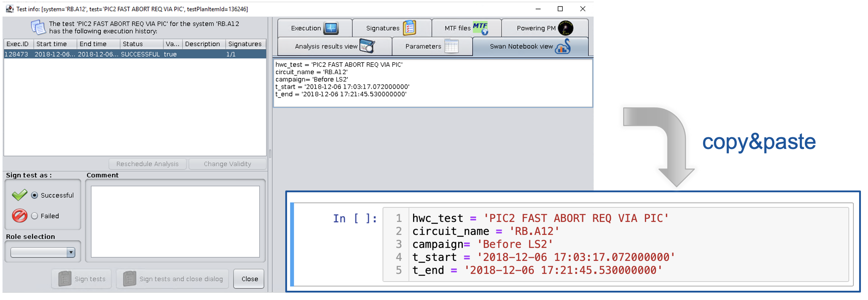Open the Role selection dropdown
The height and width of the screenshot is (300, 868).
pyautogui.click(x=43, y=252)
